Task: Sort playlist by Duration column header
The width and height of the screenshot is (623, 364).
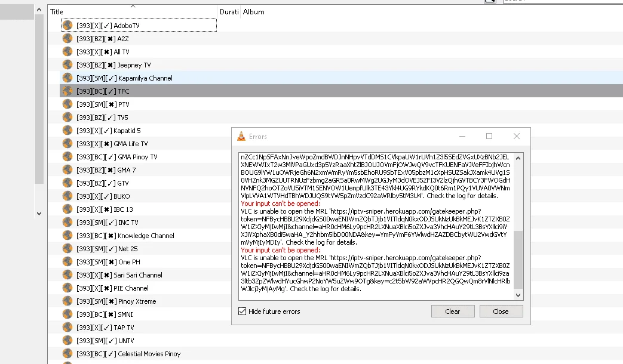Action: click(229, 11)
